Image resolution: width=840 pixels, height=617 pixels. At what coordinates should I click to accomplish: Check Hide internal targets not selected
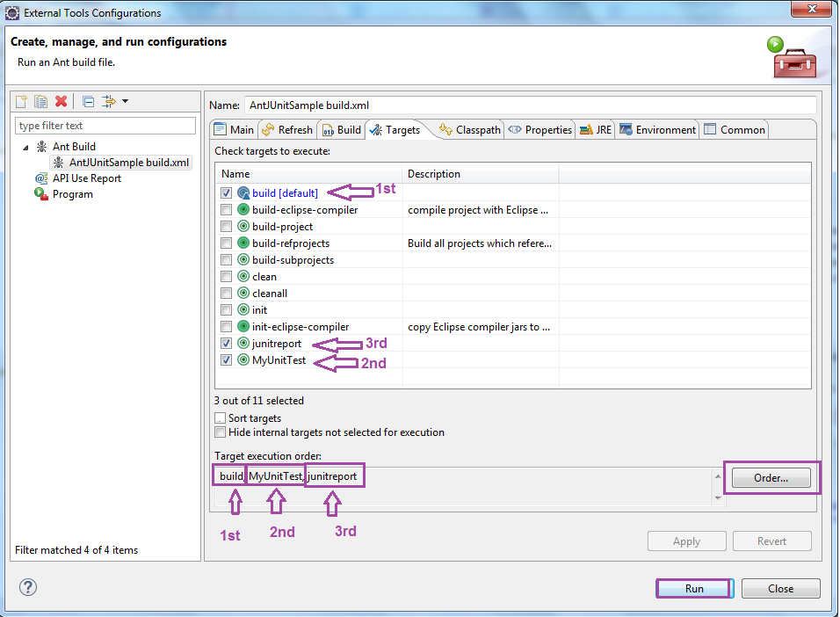tap(221, 432)
